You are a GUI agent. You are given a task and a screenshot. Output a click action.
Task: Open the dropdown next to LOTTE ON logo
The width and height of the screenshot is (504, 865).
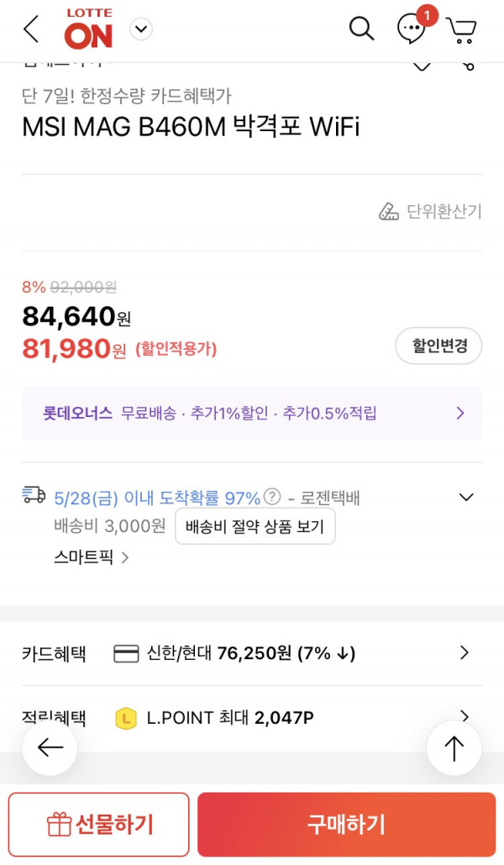pyautogui.click(x=141, y=29)
